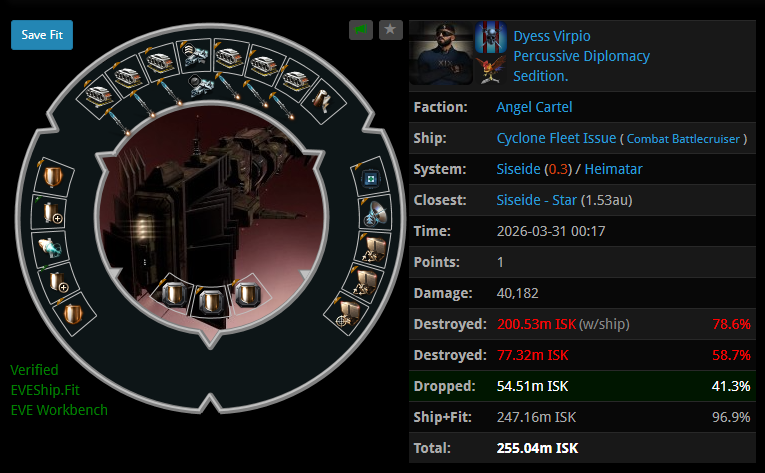Click the Angel Cartel faction link
Image resolution: width=765 pixels, height=473 pixels.
tap(534, 107)
